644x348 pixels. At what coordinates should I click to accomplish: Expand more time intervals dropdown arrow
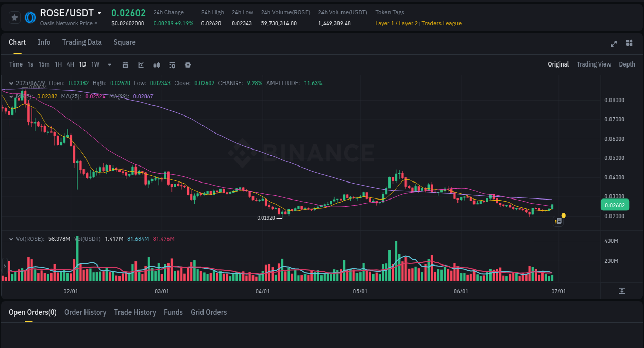(110, 65)
